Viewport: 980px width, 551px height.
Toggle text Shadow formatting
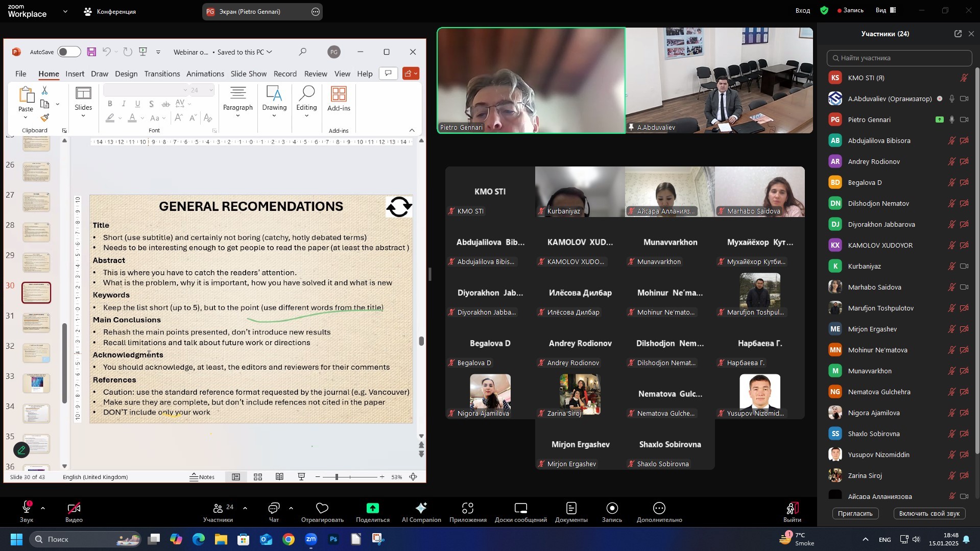(151, 104)
